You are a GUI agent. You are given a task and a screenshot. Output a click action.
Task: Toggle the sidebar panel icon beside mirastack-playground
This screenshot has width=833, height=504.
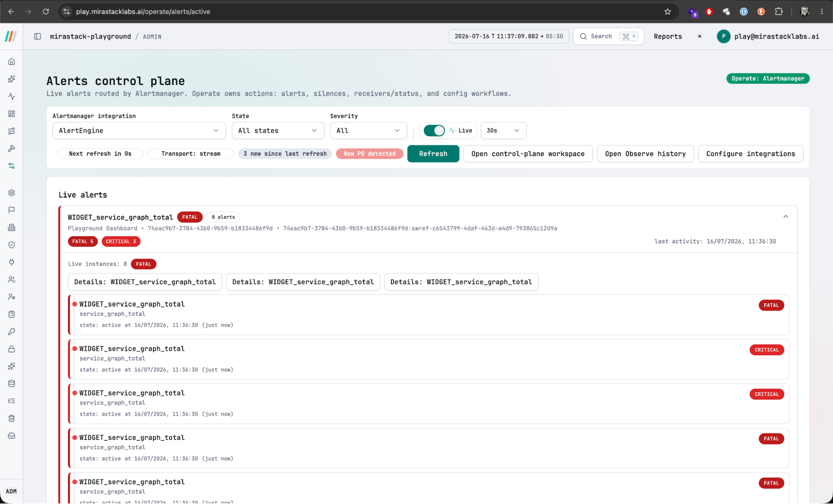(x=38, y=37)
